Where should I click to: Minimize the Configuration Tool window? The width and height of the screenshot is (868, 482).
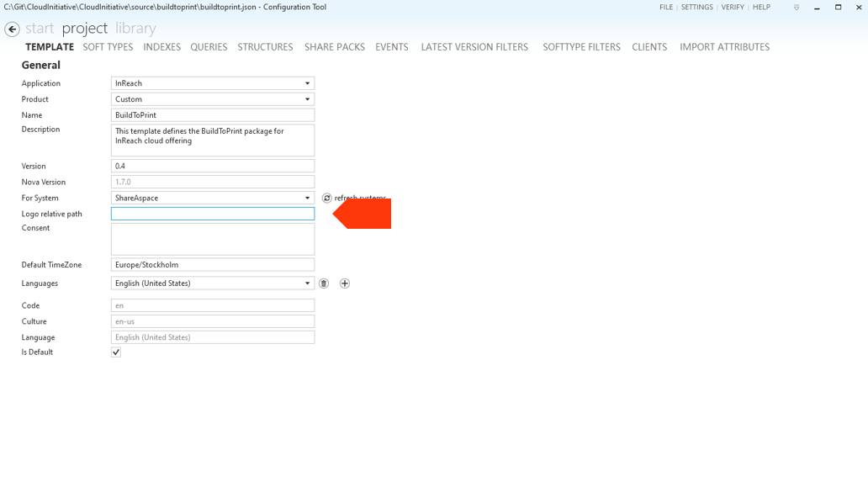(817, 8)
